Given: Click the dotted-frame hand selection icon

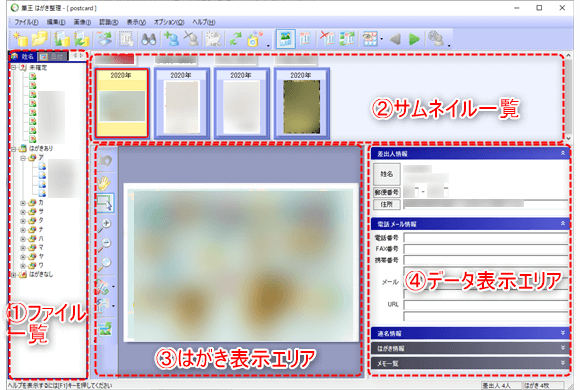Looking at the screenshot, I should coord(126,39).
